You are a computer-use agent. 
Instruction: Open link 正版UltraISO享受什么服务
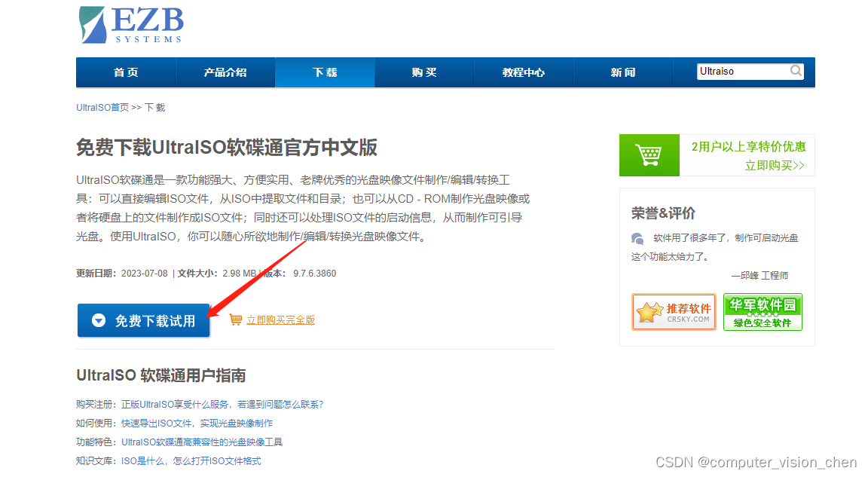222,405
